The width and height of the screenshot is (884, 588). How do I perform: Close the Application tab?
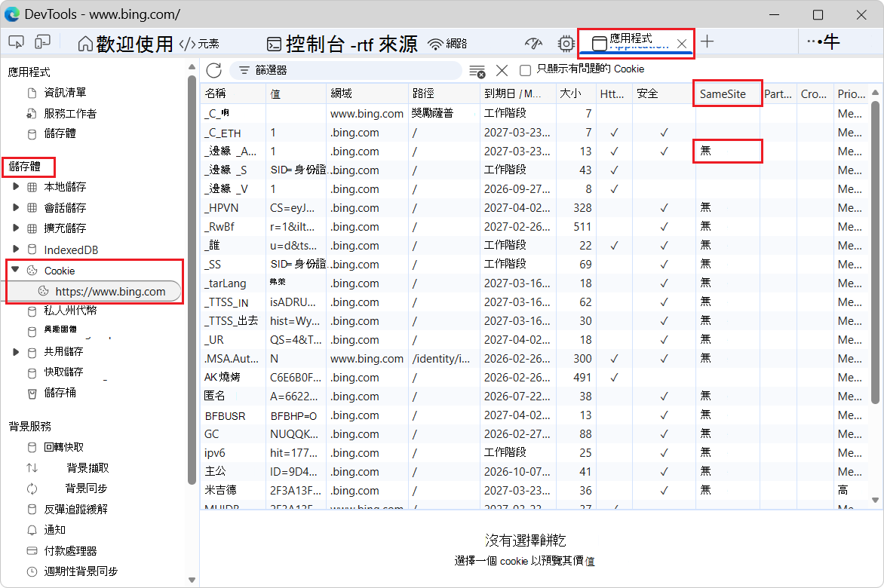(x=682, y=44)
